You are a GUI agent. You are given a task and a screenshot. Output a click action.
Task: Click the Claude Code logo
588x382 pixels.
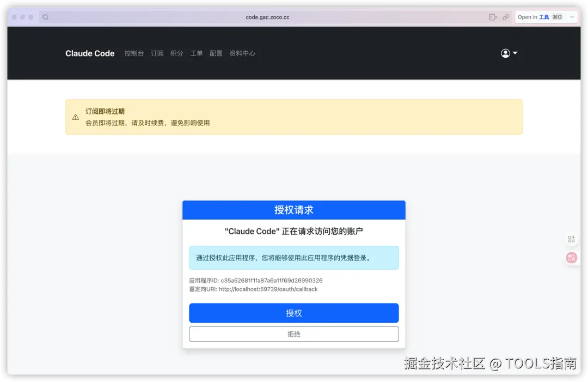(x=90, y=53)
